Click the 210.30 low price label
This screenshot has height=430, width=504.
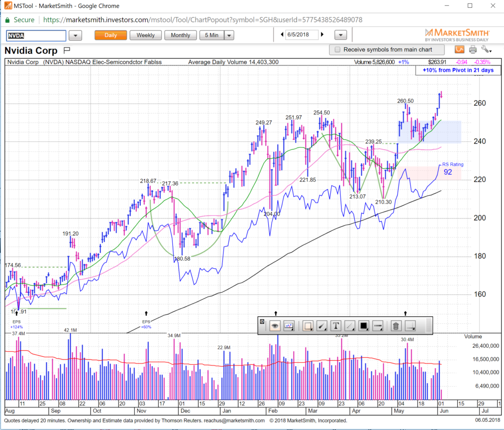[x=383, y=202]
